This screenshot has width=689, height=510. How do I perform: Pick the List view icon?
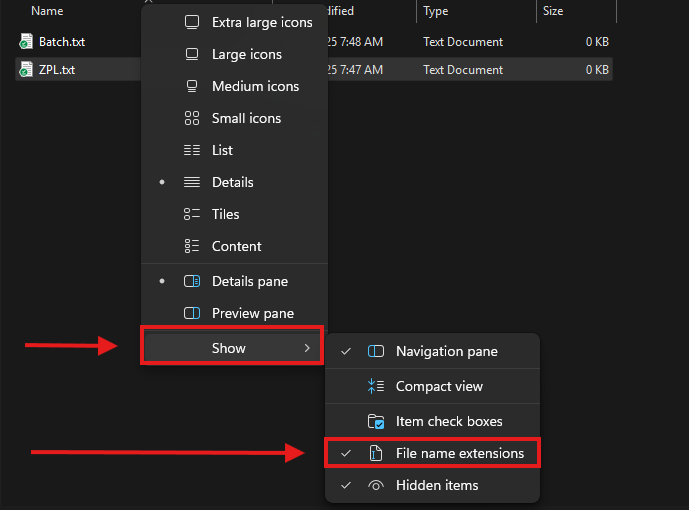(x=192, y=150)
